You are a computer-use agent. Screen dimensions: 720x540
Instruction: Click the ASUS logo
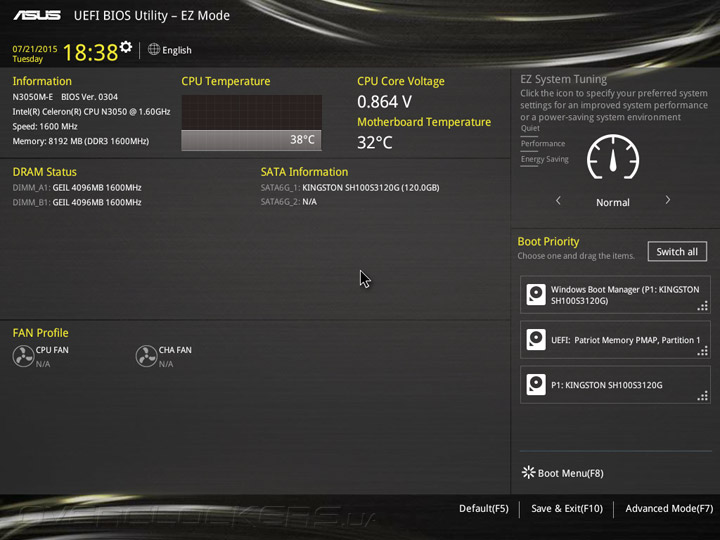click(x=37, y=16)
